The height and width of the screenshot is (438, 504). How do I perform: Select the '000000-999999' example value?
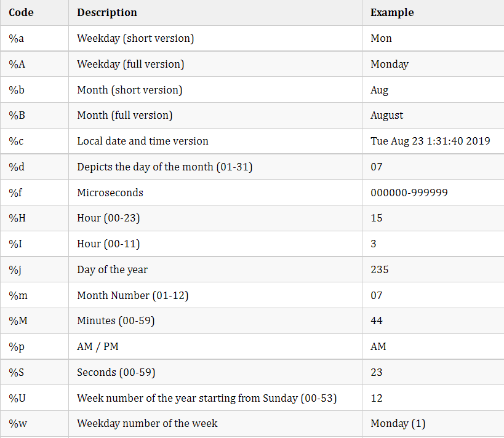point(409,193)
